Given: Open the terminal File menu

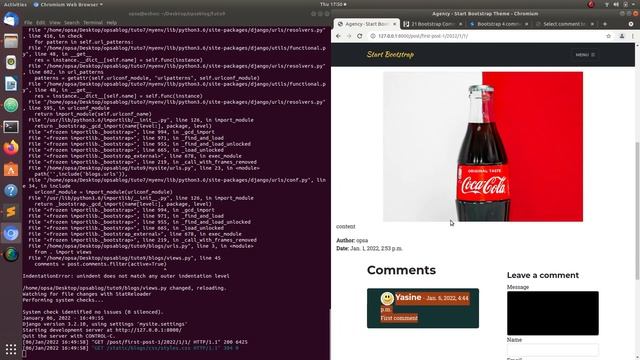Looking at the screenshot, I should (x=28, y=22).
